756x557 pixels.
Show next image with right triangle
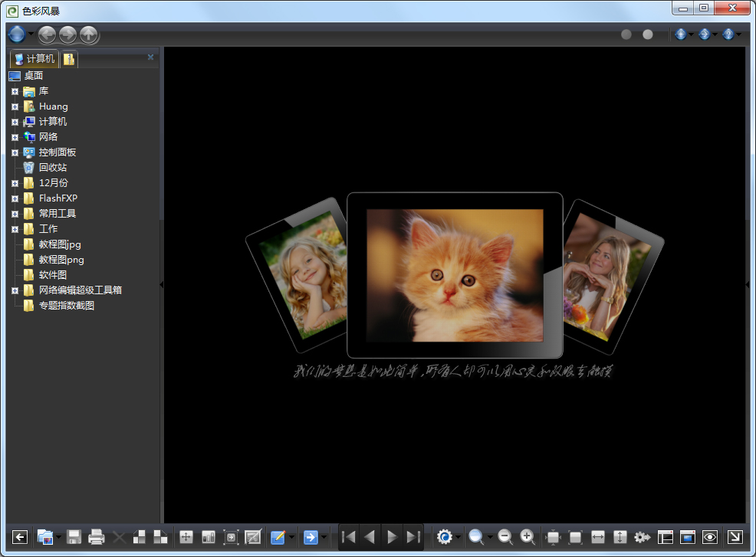(392, 537)
